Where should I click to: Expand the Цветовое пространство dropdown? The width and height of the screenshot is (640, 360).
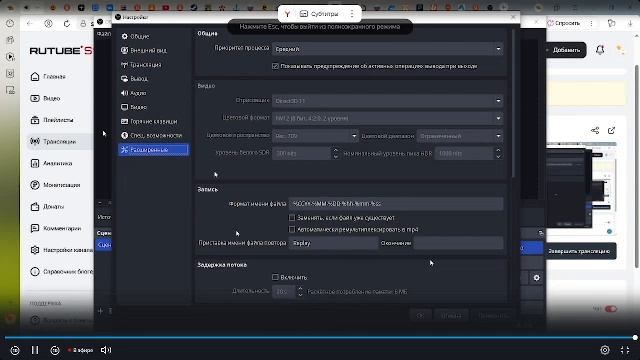[315, 136]
